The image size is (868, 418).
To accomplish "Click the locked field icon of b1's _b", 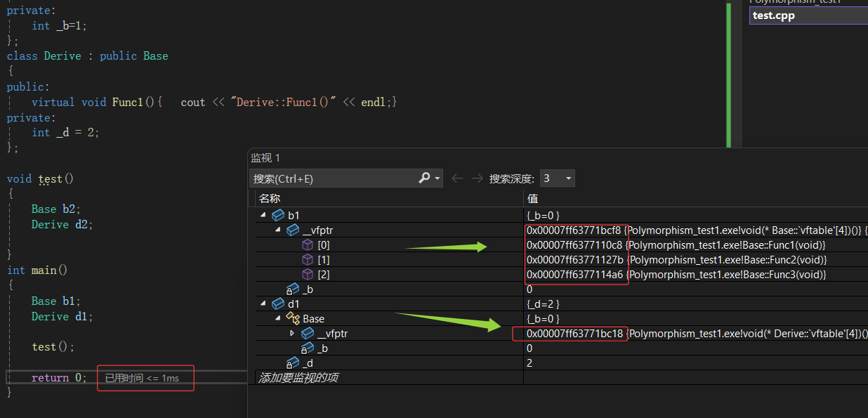I will (293, 289).
